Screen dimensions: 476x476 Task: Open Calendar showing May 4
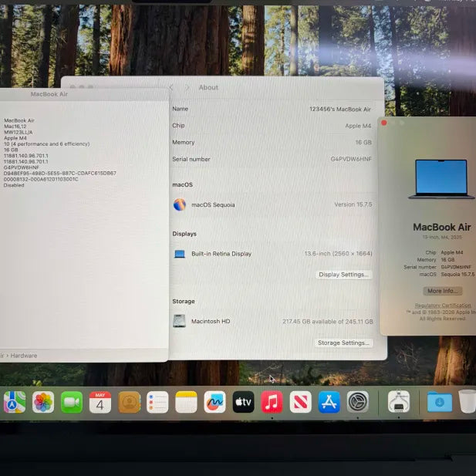click(x=100, y=402)
